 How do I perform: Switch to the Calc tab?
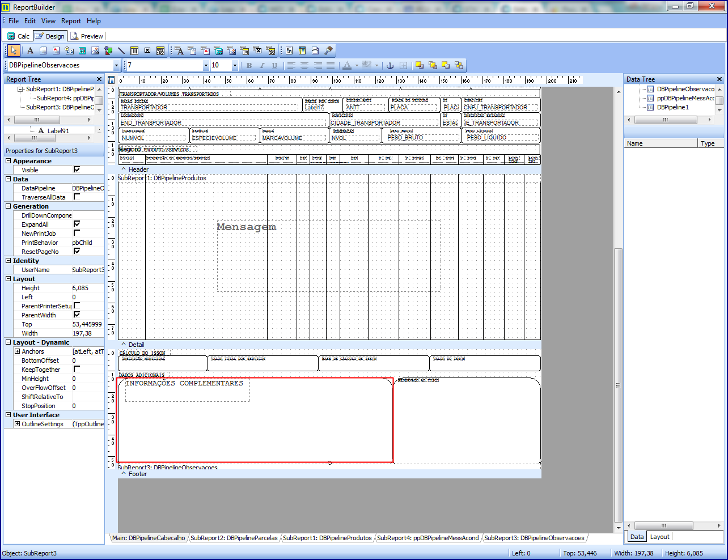point(19,36)
